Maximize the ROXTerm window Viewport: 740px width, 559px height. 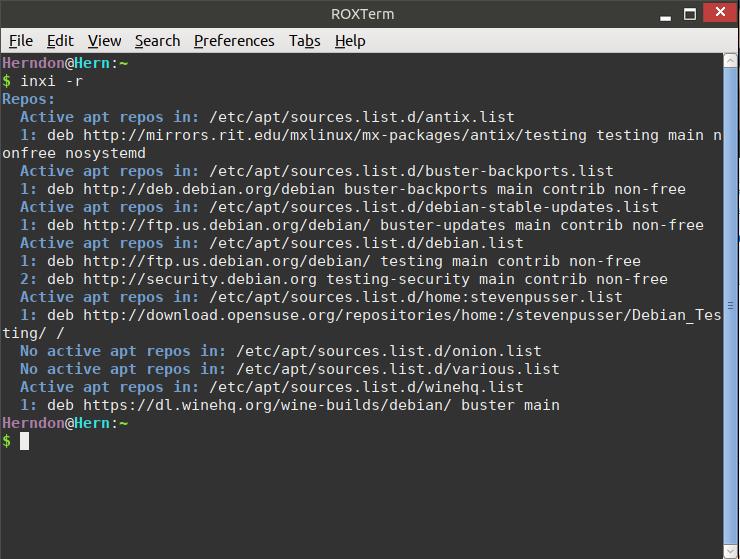click(690, 14)
